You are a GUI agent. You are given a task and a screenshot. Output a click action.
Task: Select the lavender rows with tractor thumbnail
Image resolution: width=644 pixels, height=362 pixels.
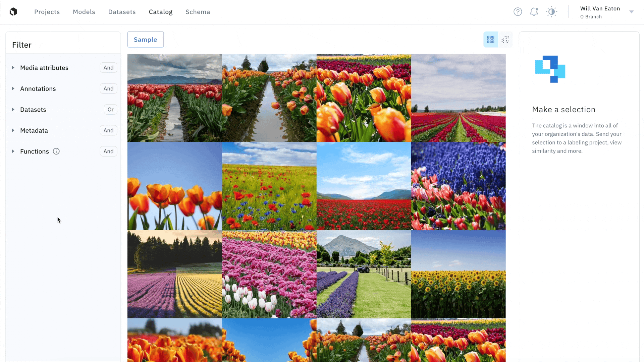[x=364, y=274]
